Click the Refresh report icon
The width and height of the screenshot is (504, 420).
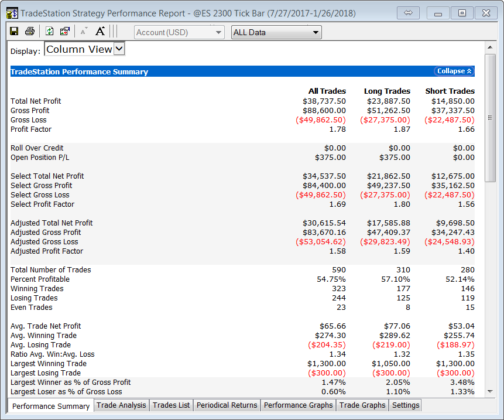(49, 32)
